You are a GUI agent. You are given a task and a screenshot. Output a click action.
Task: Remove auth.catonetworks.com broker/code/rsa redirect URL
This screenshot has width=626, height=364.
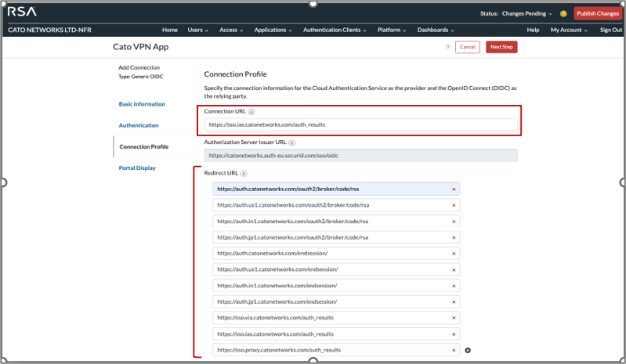[454, 189]
